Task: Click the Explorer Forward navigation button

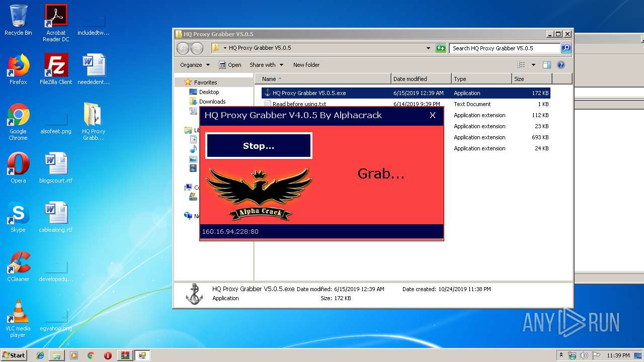Action: (197, 48)
